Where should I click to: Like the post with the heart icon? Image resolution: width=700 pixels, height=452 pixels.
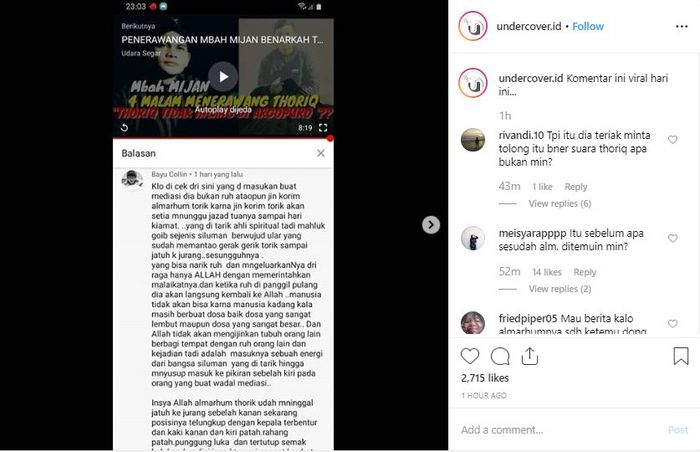(470, 356)
